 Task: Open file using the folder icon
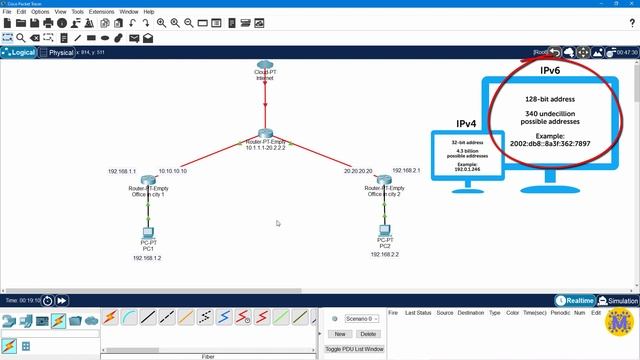point(21,23)
